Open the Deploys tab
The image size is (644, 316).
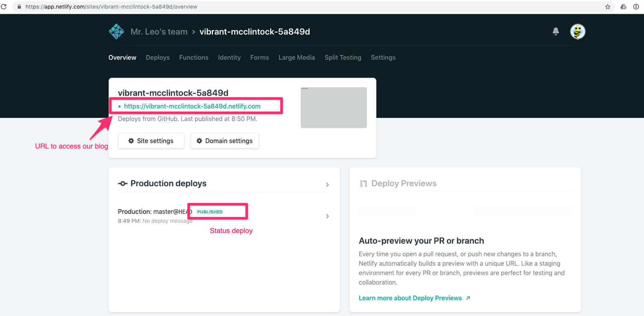(x=158, y=57)
